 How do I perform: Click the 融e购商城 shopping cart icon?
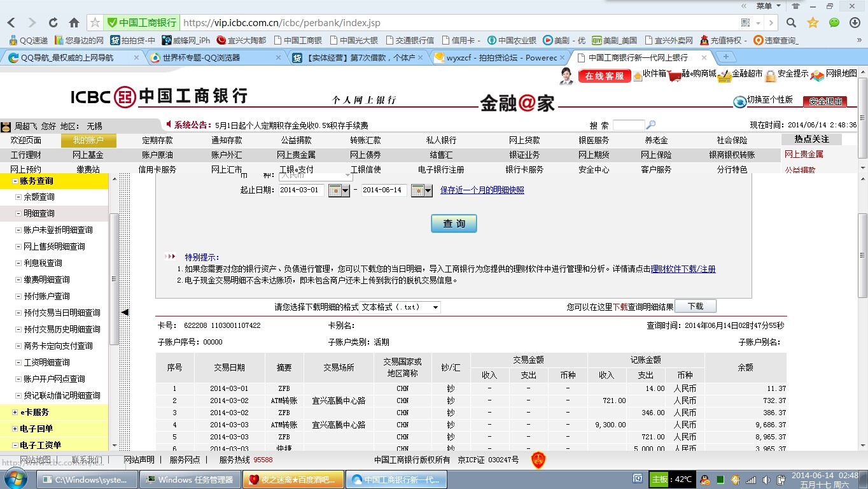[675, 76]
